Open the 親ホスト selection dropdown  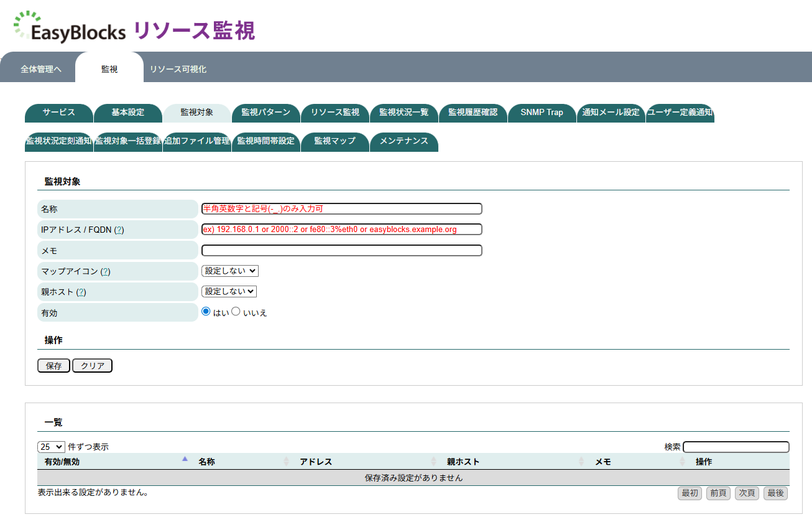pos(231,291)
